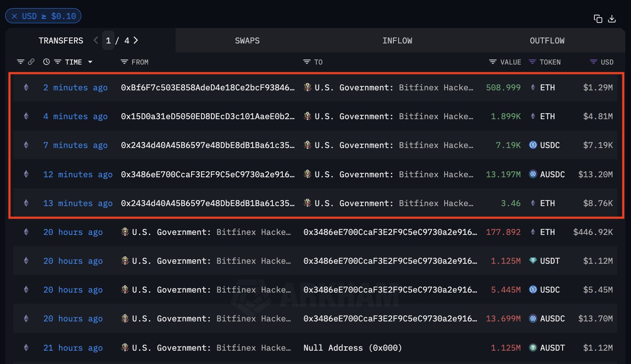Expand the TIME sort dropdown arrow
The width and height of the screenshot is (631, 364).
(x=90, y=62)
